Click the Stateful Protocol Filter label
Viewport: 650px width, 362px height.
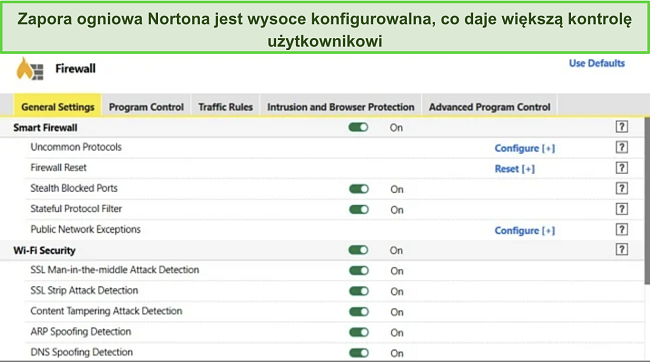pos(76,209)
